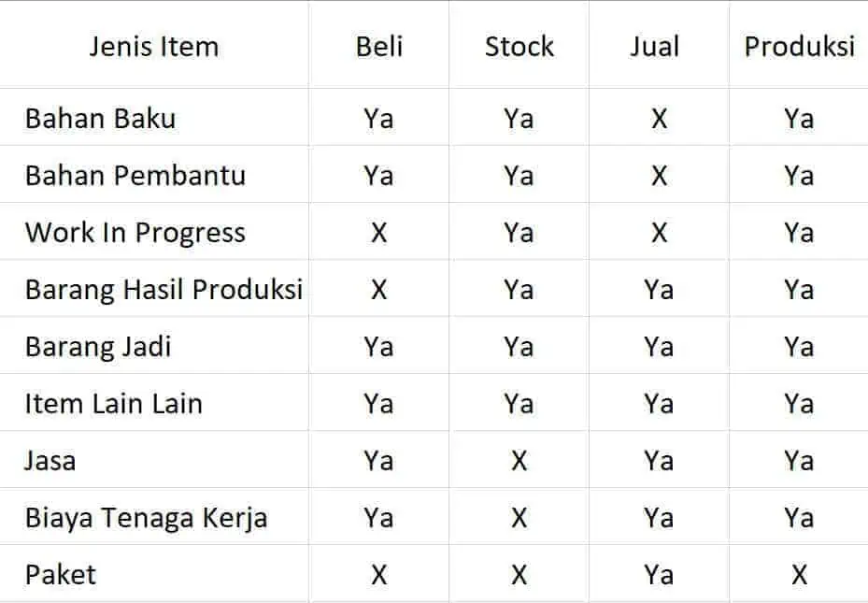Select Beli Ya in Barang Jadi row
868x603 pixels.
click(x=378, y=347)
